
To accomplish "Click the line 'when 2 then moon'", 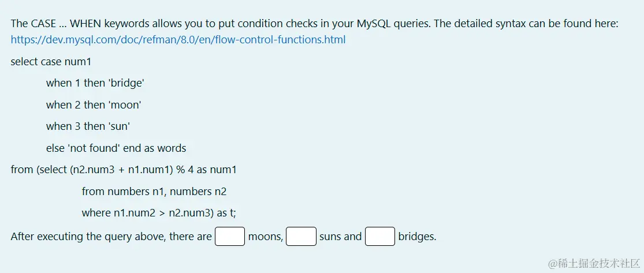I will tap(94, 104).
